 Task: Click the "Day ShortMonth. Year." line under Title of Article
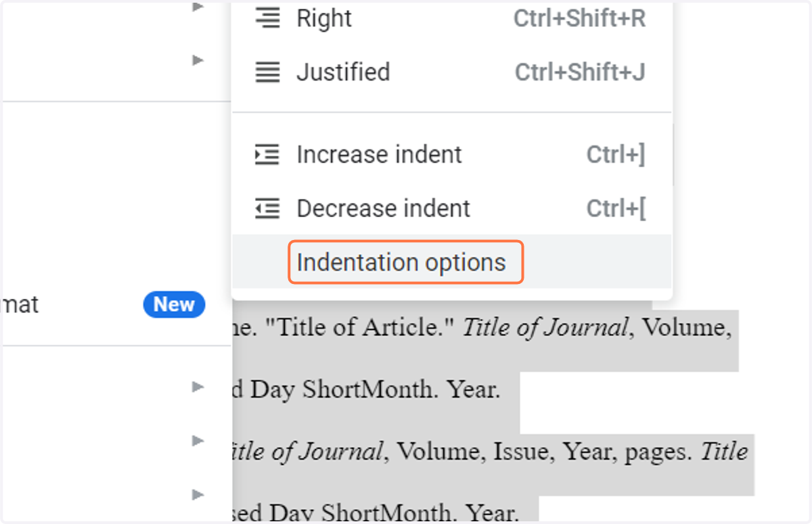376,389
